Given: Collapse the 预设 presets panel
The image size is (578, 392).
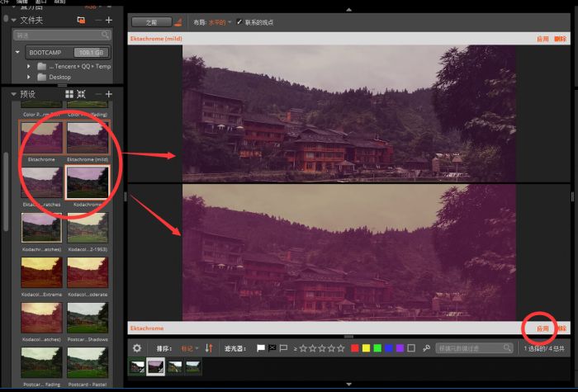Looking at the screenshot, I should point(13,94).
